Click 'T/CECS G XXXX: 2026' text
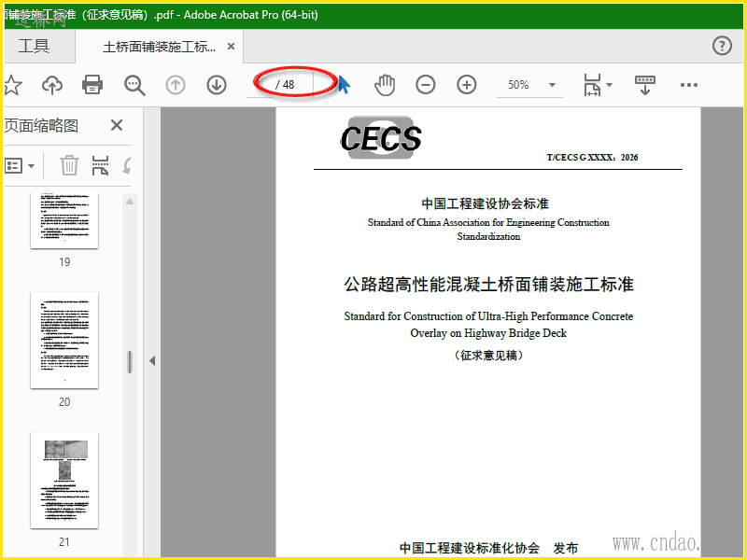This screenshot has width=747, height=560. click(x=592, y=158)
